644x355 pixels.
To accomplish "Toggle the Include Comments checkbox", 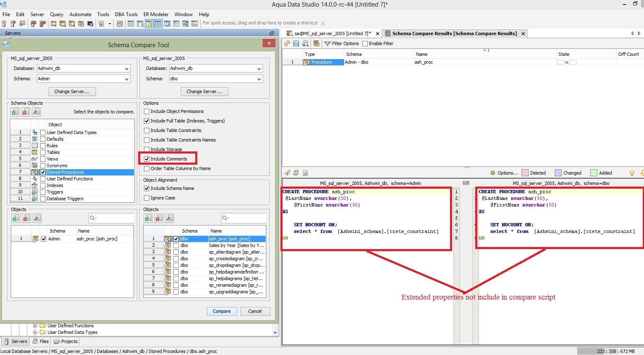I will [x=146, y=159].
